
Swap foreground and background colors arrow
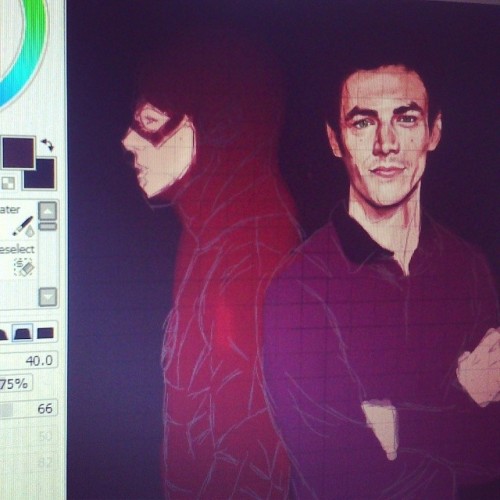point(47,145)
